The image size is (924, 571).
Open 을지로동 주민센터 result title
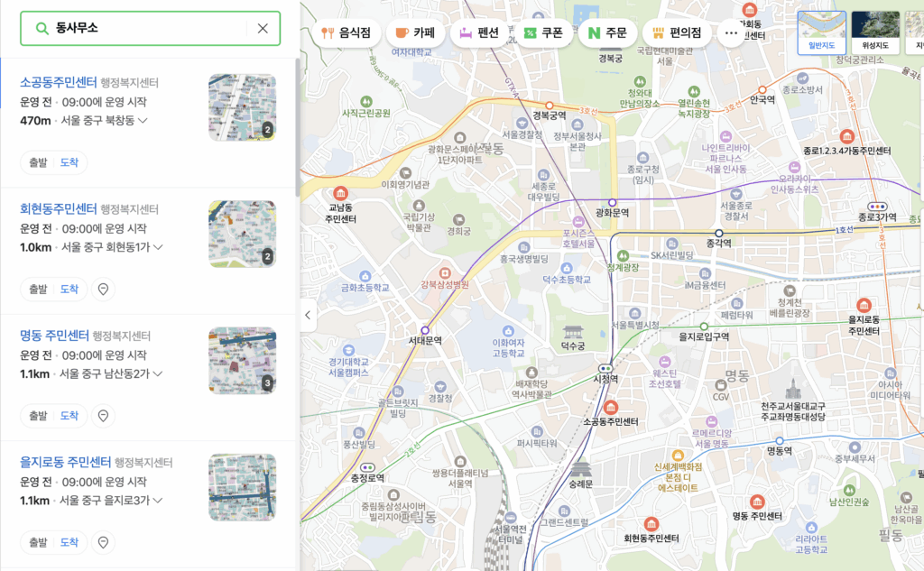tap(65, 462)
